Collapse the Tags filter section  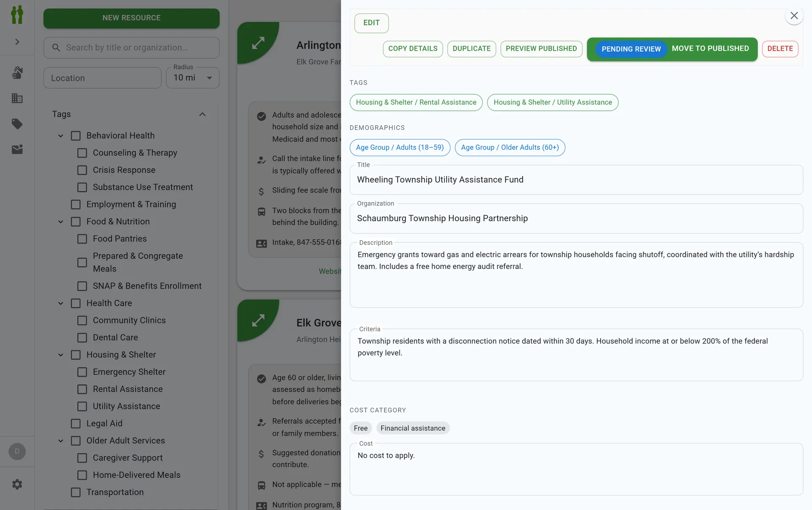(202, 114)
